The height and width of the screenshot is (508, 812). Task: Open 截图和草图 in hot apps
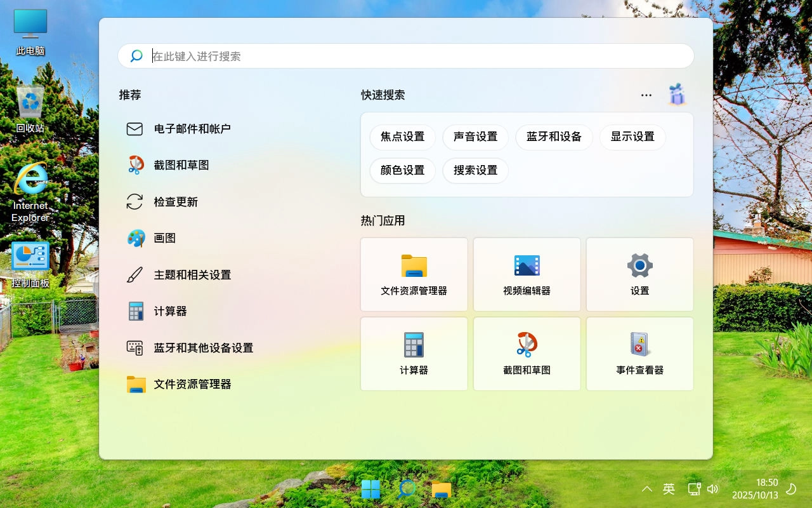click(x=527, y=354)
